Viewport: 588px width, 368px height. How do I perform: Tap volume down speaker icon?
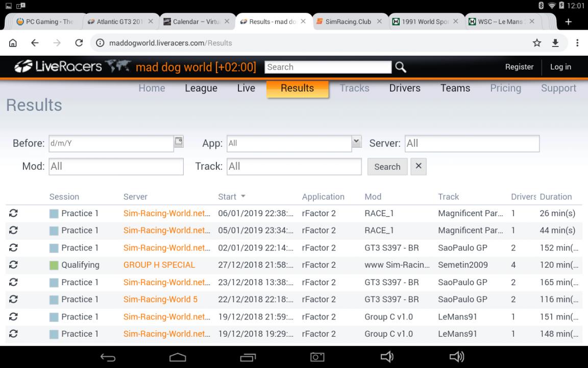coord(386,357)
